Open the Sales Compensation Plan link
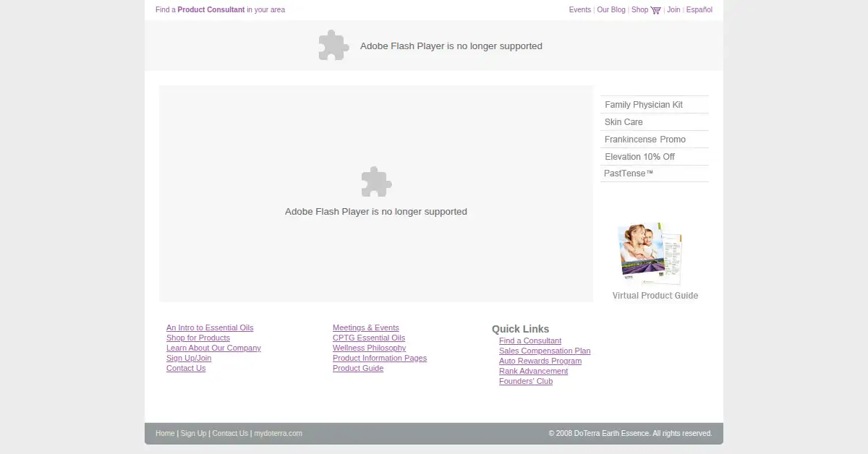Viewport: 868px width, 454px height. tap(545, 351)
